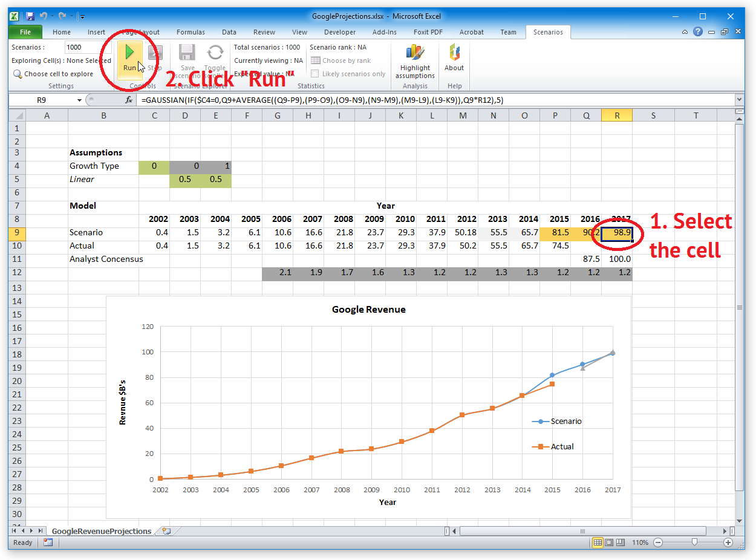Open Customize Quick Access Toolbar dropdown
Image resolution: width=756 pixels, height=560 pixels.
(x=82, y=16)
